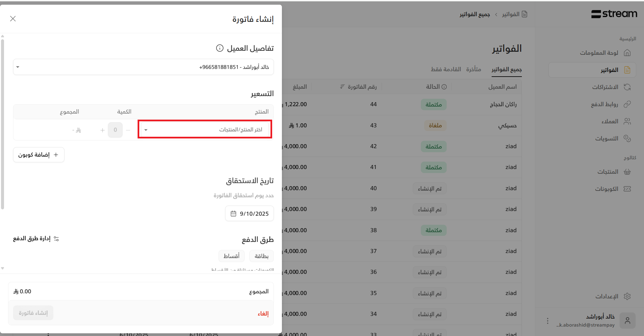Click إلغاء to cancel invoice
644x336 pixels.
(x=263, y=313)
